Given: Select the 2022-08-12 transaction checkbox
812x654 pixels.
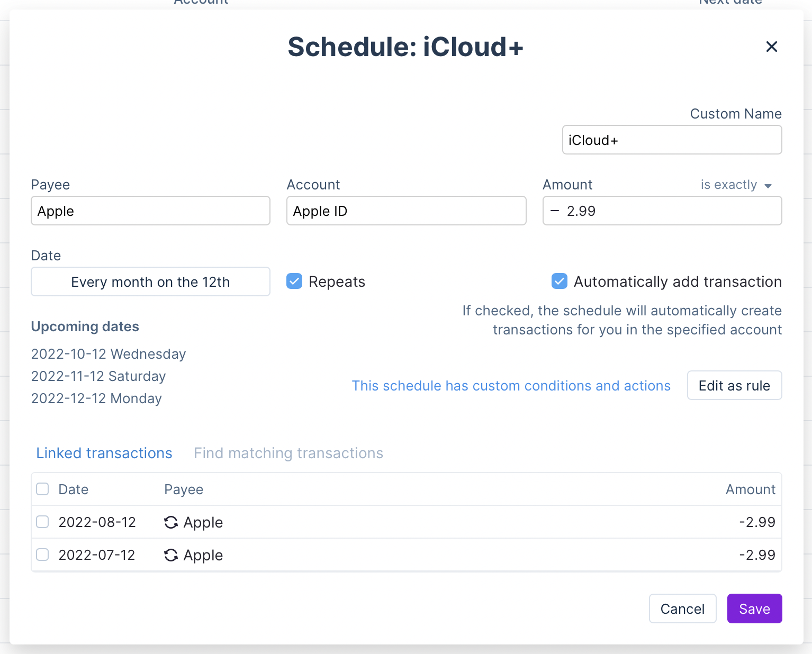Looking at the screenshot, I should point(42,522).
